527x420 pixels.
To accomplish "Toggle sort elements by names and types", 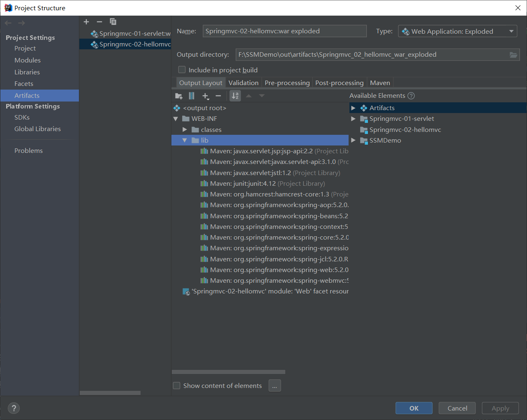I will 235,96.
